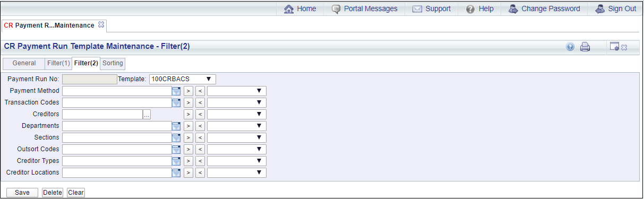Screen dimensions: 644x199
Task: Click the Payment Method input field
Action: (x=117, y=91)
